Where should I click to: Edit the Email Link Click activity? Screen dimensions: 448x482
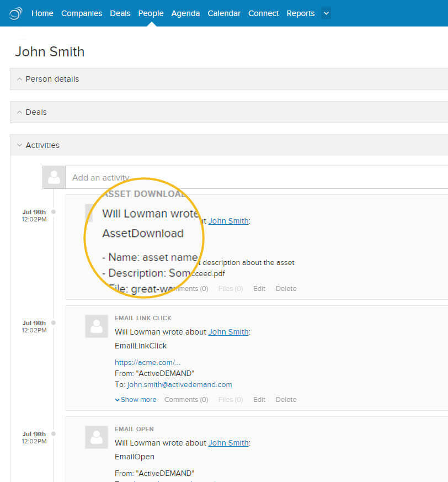point(259,400)
